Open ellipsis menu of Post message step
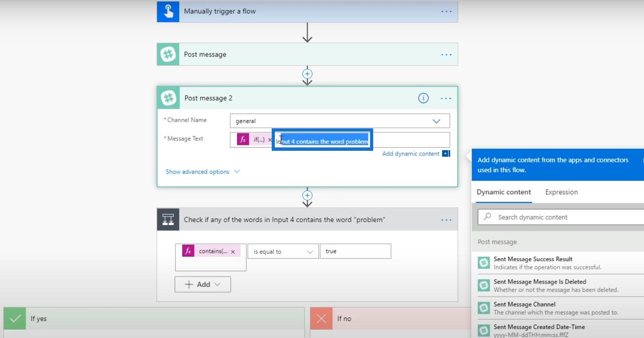 coord(446,54)
